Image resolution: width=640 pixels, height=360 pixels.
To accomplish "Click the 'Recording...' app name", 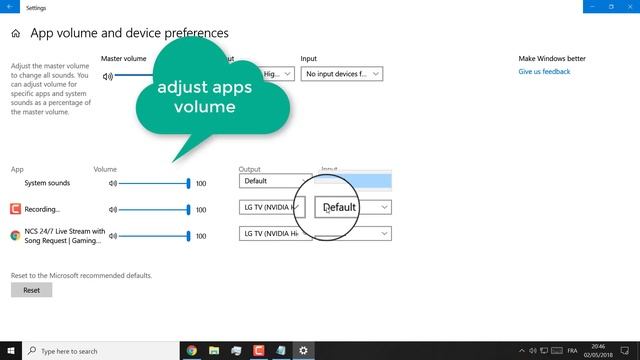I will 42,209.
